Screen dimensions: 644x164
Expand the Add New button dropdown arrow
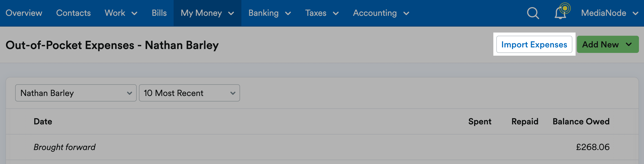point(627,45)
